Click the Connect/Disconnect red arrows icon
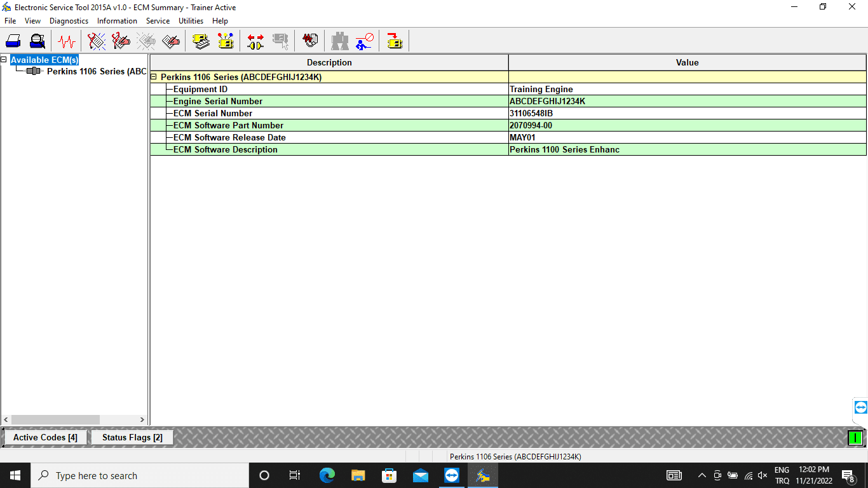 [x=255, y=42]
